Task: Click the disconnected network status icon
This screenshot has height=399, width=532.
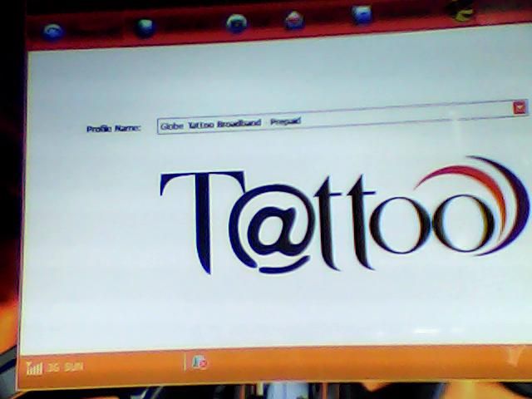Action: point(199,362)
